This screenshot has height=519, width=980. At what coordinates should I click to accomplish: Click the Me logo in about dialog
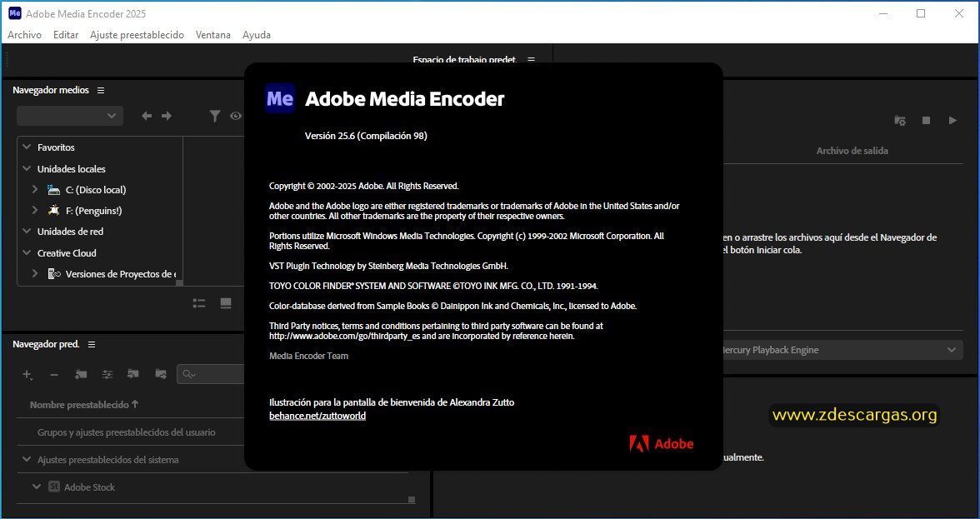point(280,98)
